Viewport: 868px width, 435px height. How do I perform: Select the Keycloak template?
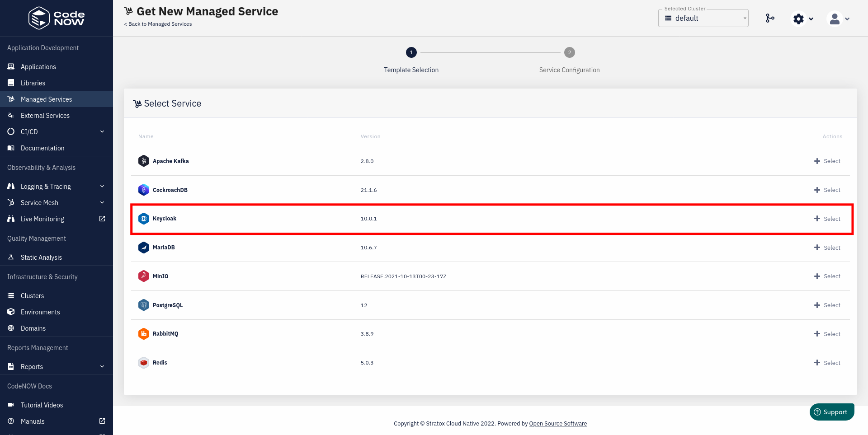tap(827, 219)
